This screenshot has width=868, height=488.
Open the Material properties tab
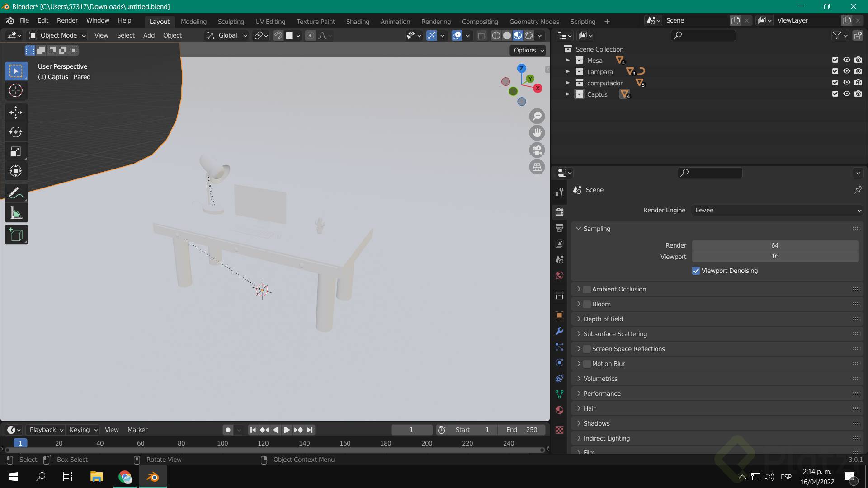(x=560, y=410)
